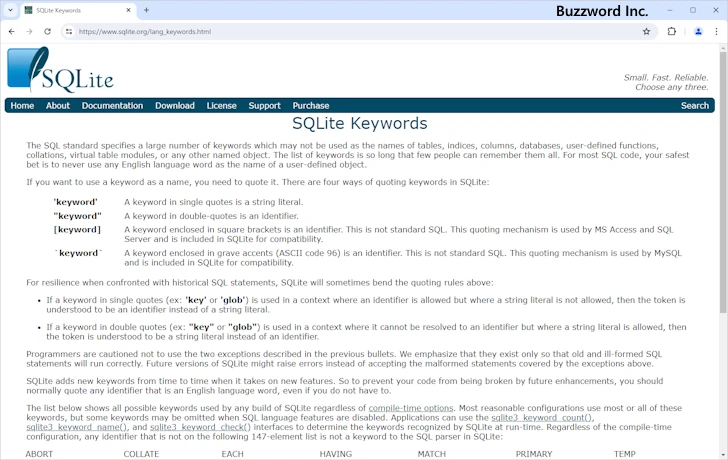Close the SQLite Keywords tab
The width and height of the screenshot is (728, 460).
(128, 10)
